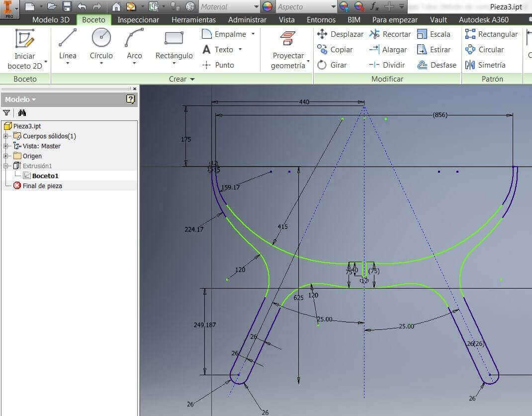Close the Modelo browser panel
This screenshot has height=416, width=532.
point(135,89)
